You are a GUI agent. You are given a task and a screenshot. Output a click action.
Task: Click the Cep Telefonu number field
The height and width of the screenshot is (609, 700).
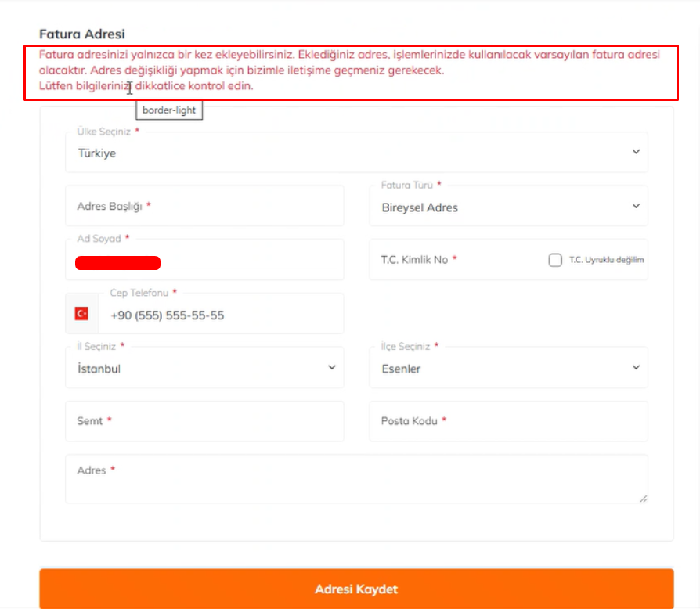pos(221,314)
